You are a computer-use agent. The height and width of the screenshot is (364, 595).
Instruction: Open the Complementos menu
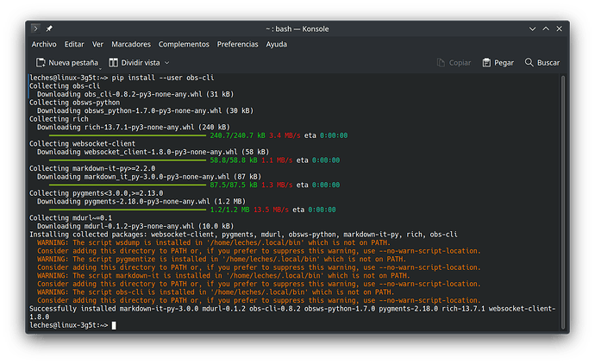pyautogui.click(x=184, y=44)
